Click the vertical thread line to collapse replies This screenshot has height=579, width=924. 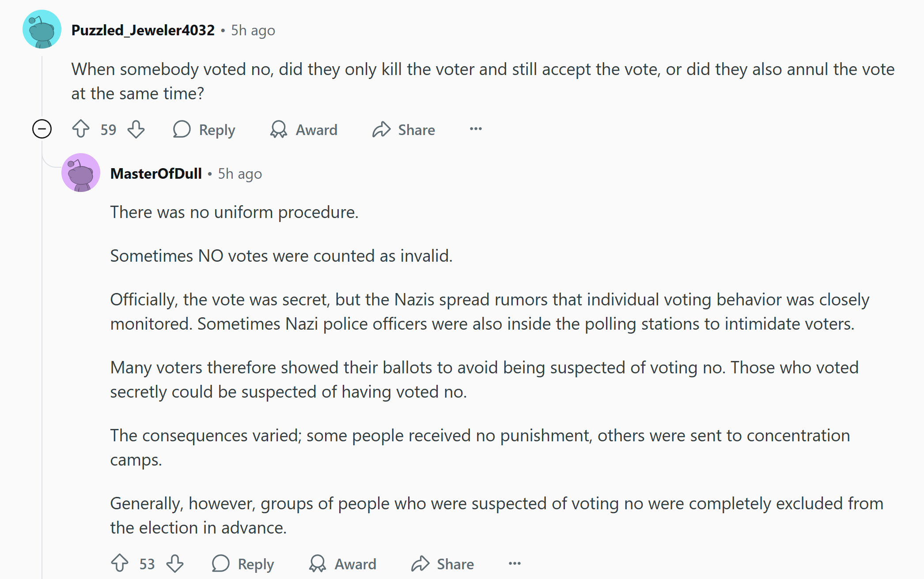tap(42, 353)
